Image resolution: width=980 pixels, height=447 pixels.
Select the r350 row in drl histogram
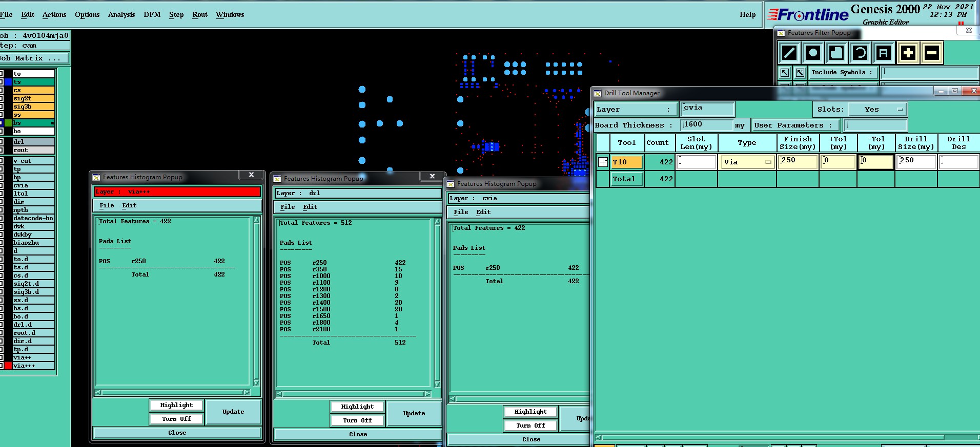342,269
